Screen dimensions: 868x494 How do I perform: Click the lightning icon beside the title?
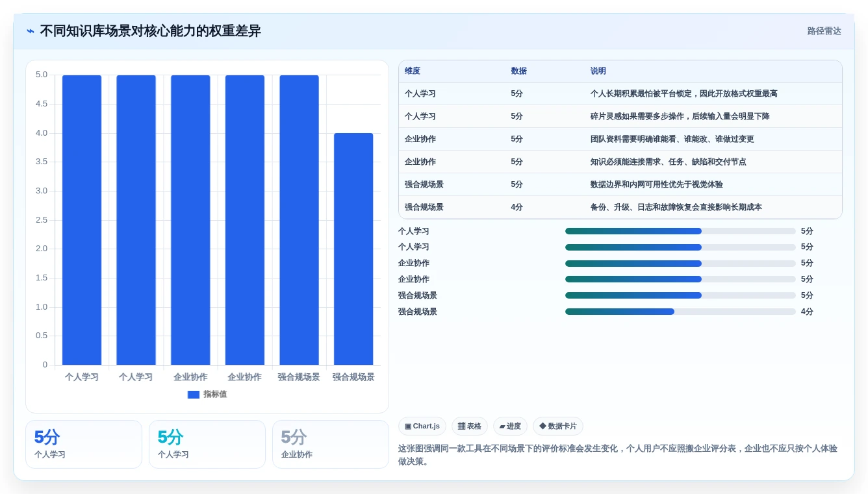(31, 31)
